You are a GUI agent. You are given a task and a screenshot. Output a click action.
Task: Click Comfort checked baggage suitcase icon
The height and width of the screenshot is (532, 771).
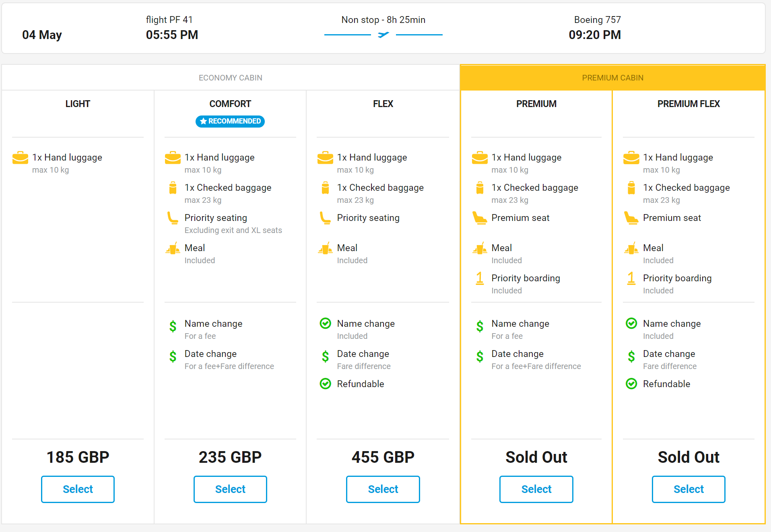coord(173,188)
